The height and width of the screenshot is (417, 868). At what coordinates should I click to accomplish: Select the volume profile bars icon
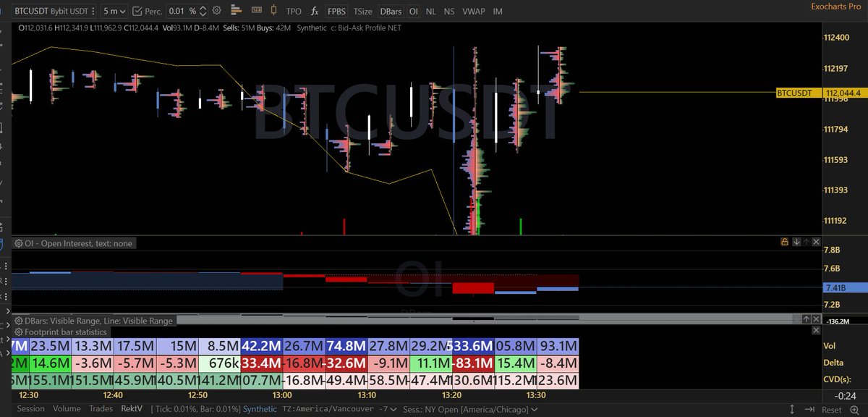click(x=237, y=12)
